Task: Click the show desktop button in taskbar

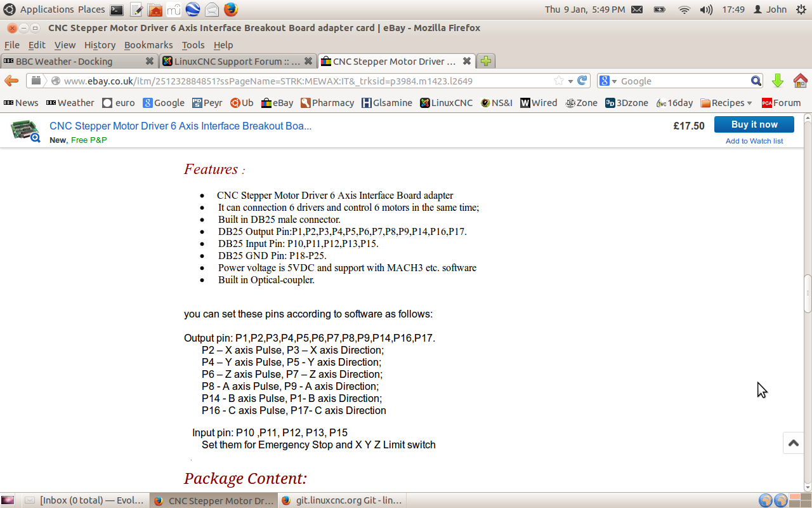Action: click(8, 500)
